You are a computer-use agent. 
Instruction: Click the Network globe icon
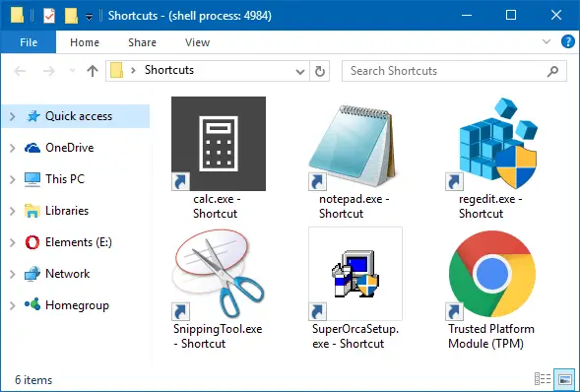pyautogui.click(x=32, y=274)
